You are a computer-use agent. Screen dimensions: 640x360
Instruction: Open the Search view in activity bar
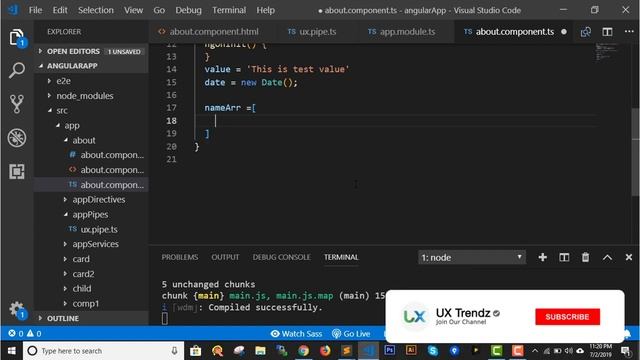pos(16,71)
